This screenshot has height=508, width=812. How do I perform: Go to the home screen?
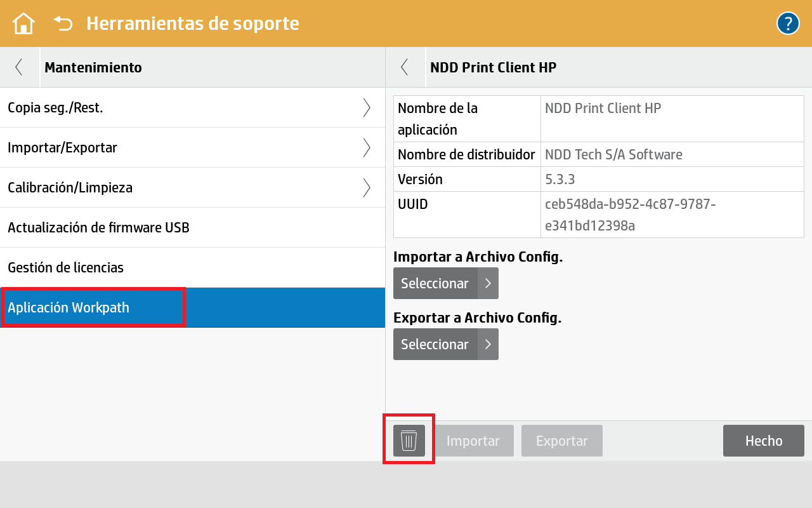click(x=23, y=23)
